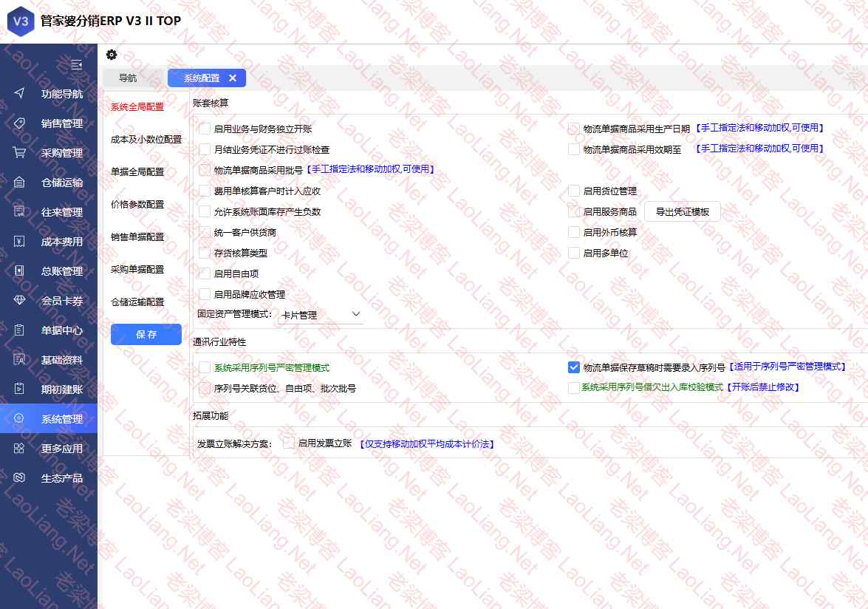Click the 会员卡券 diamond icon
Image resolution: width=868 pixels, height=609 pixels.
(x=20, y=301)
